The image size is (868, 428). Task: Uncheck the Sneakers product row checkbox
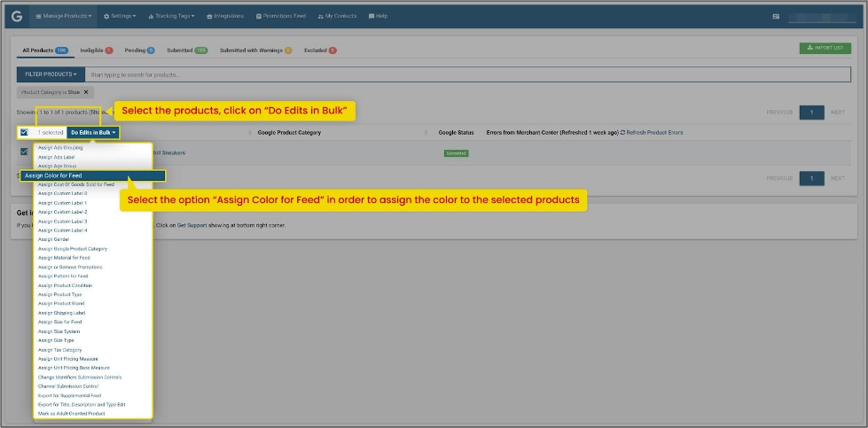coord(24,152)
